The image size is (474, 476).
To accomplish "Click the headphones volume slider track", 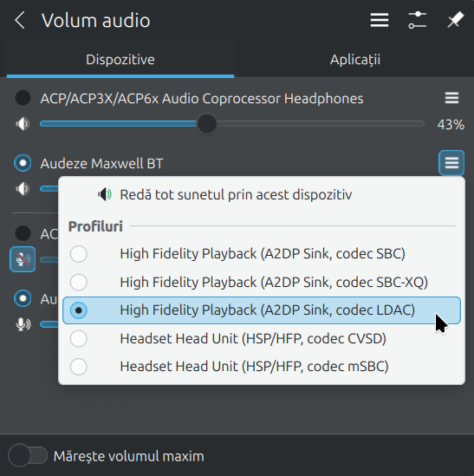I will click(232, 124).
